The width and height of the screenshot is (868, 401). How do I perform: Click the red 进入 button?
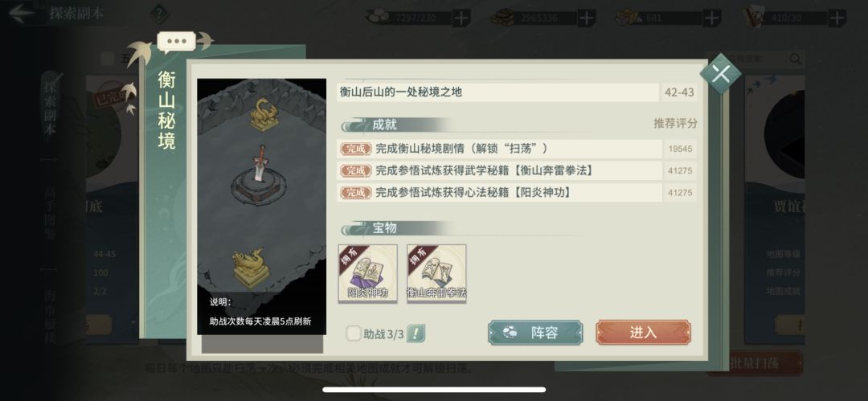pyautogui.click(x=643, y=333)
